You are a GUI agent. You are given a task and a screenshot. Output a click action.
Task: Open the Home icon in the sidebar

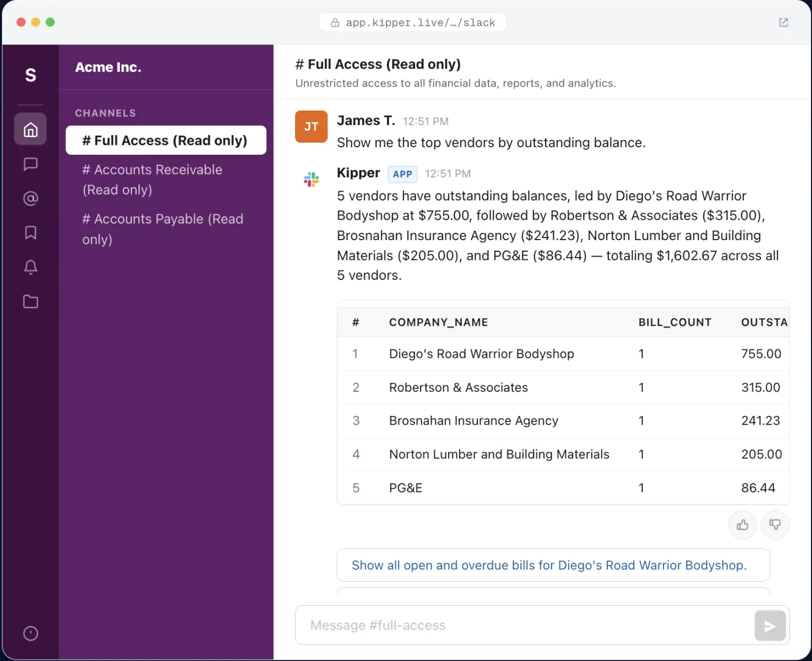coord(31,129)
